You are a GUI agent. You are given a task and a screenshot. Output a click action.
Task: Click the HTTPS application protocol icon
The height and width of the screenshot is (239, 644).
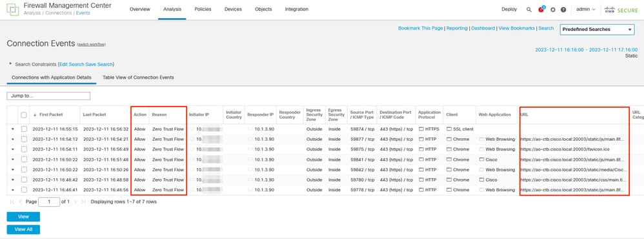tap(421, 129)
